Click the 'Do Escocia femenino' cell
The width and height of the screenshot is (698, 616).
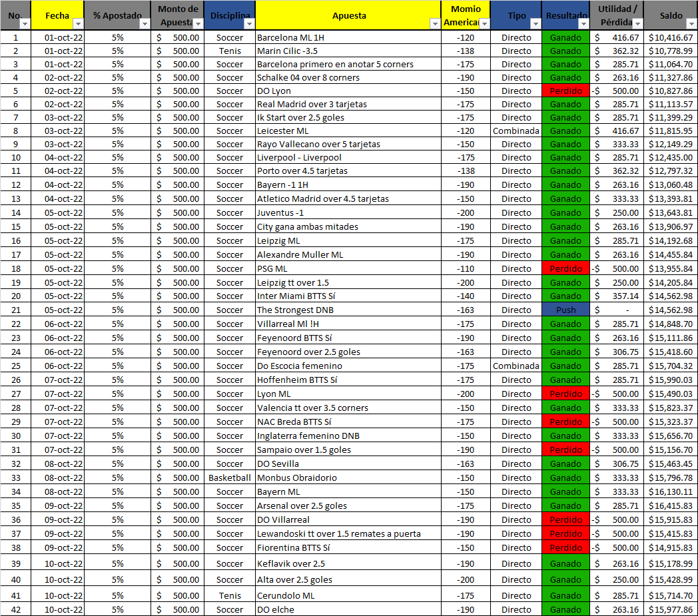[348, 366]
